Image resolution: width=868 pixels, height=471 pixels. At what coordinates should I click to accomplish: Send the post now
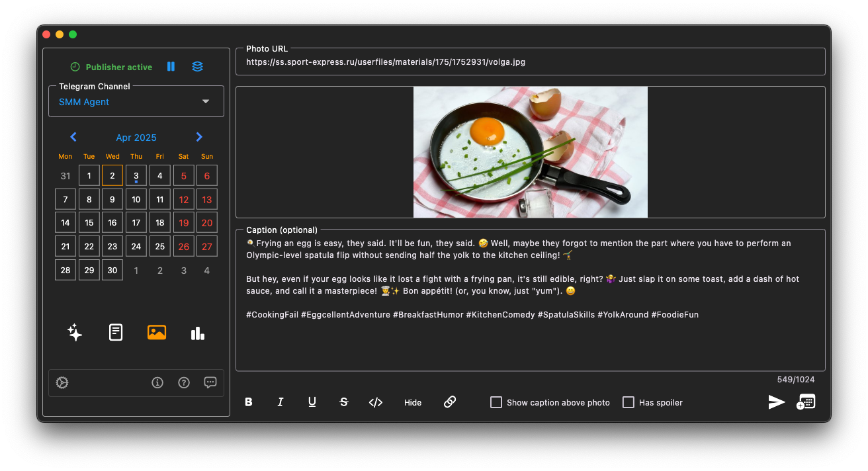click(777, 402)
